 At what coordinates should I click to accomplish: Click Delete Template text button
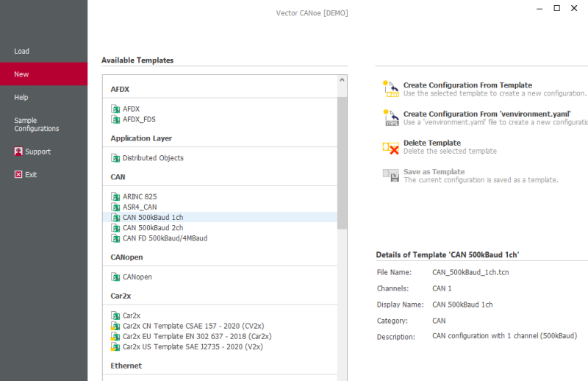click(432, 143)
